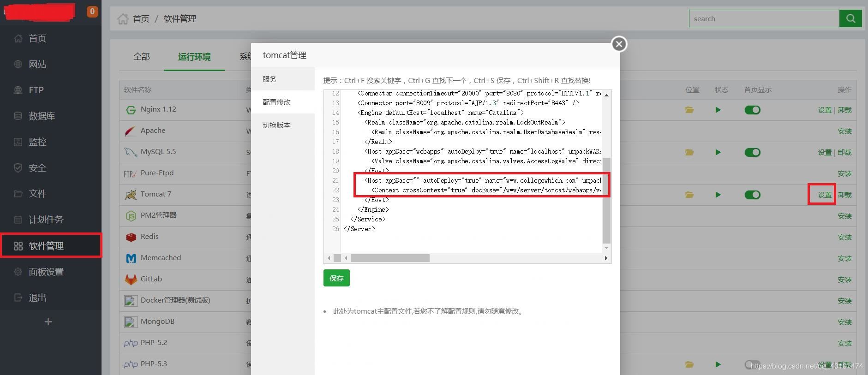
Task: Click the horizontal scrollbar right arrow
Action: (x=606, y=258)
